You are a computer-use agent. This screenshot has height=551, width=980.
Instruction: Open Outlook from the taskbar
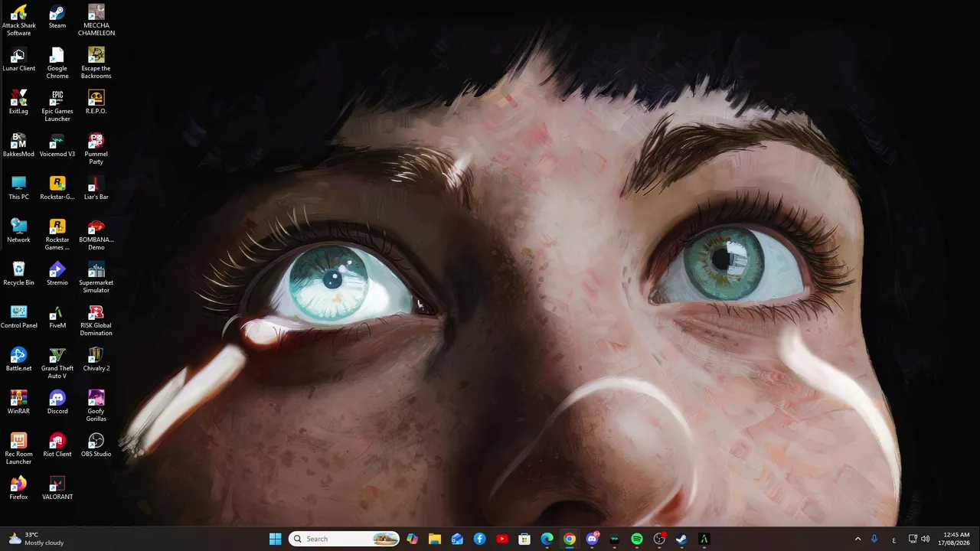[x=457, y=539]
